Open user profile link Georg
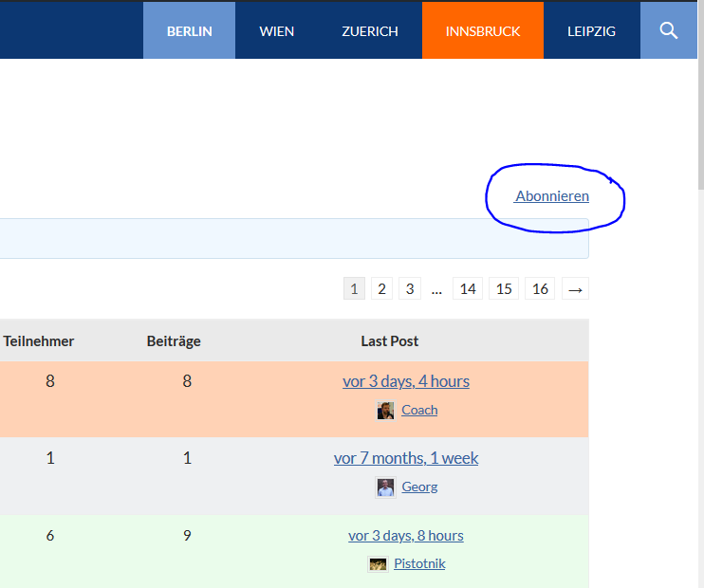 click(x=419, y=487)
